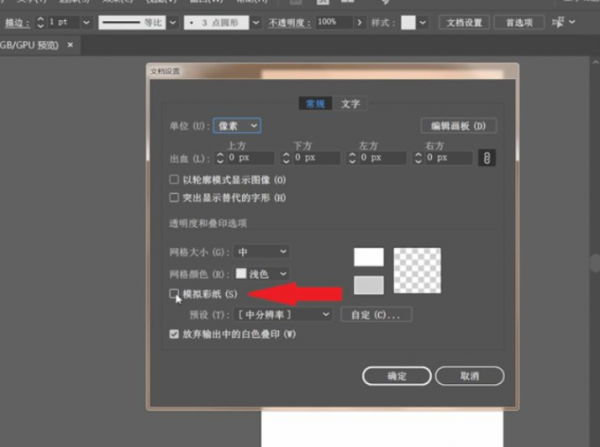
Task: Click the 下方 bleed value field
Action: [317, 158]
